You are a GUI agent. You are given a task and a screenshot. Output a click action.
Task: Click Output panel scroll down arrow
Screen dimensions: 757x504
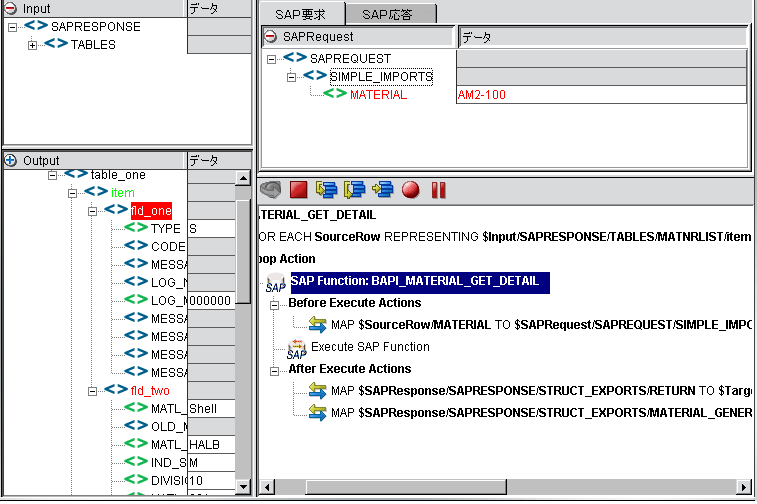click(243, 487)
